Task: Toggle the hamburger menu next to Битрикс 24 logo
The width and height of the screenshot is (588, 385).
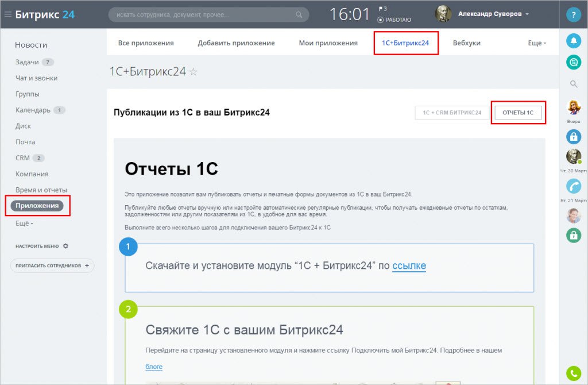Action: (x=7, y=14)
